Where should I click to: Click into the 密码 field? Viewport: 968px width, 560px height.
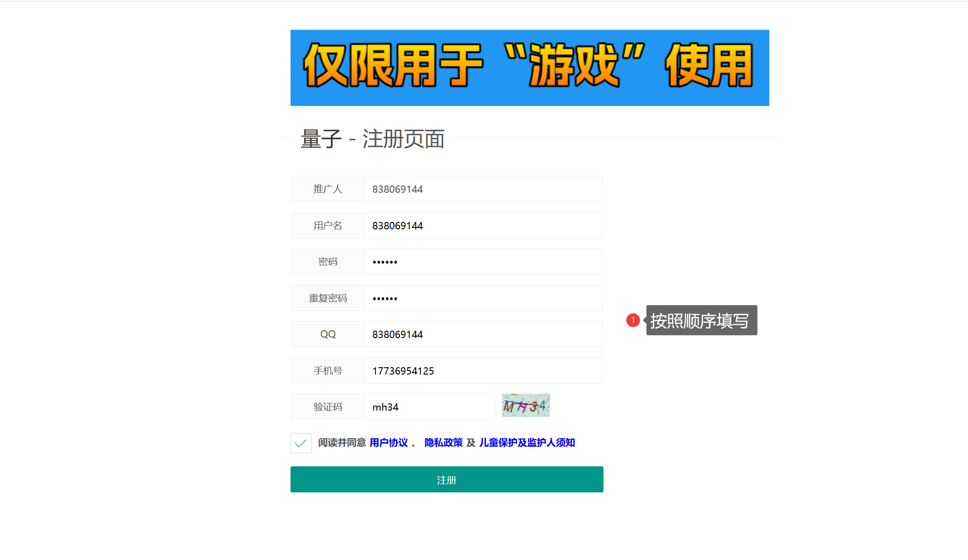click(x=483, y=262)
